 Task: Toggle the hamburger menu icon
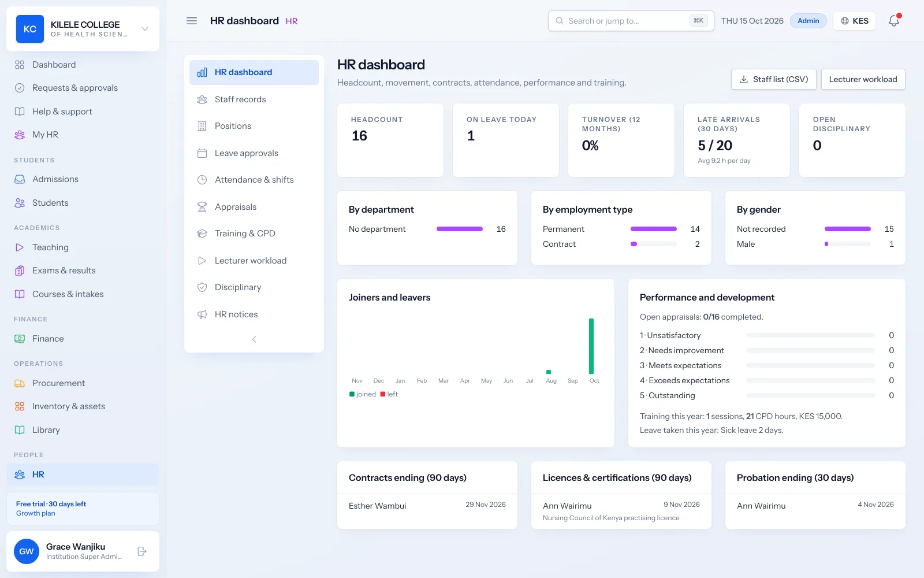(x=192, y=21)
